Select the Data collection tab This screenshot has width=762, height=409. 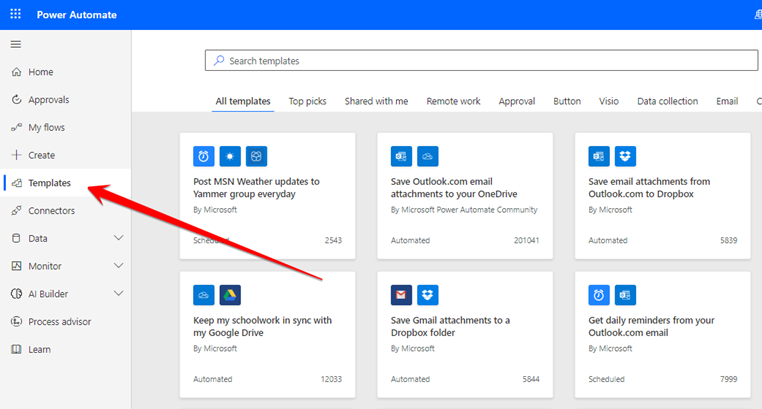pos(667,101)
